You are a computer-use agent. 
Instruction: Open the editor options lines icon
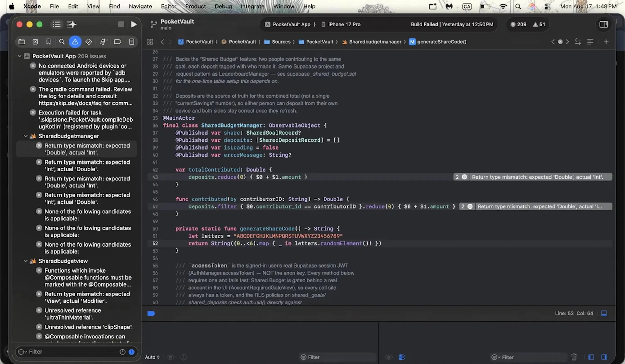(590, 42)
